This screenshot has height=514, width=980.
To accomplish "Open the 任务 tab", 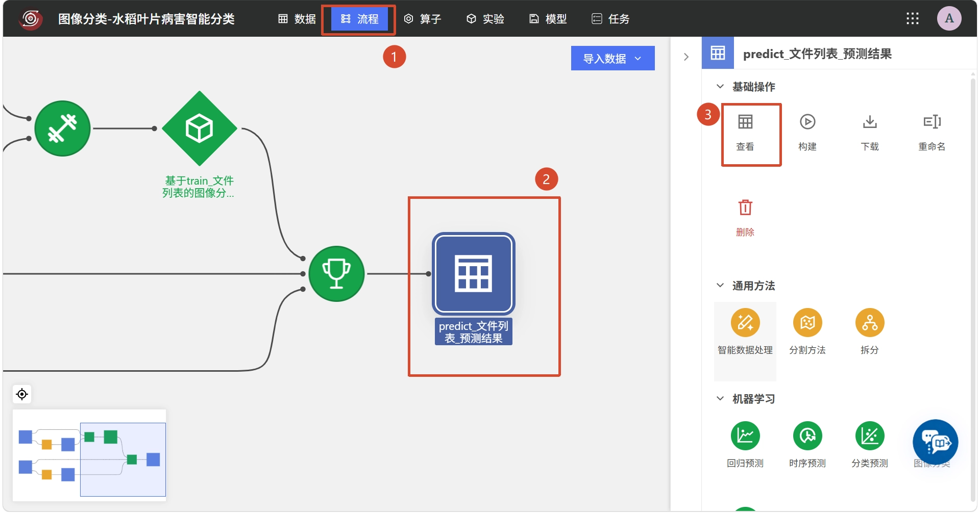I will pos(611,19).
